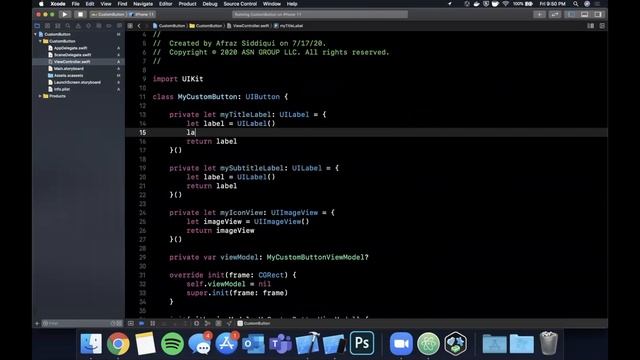Open the Navigate menu

click(143, 4)
